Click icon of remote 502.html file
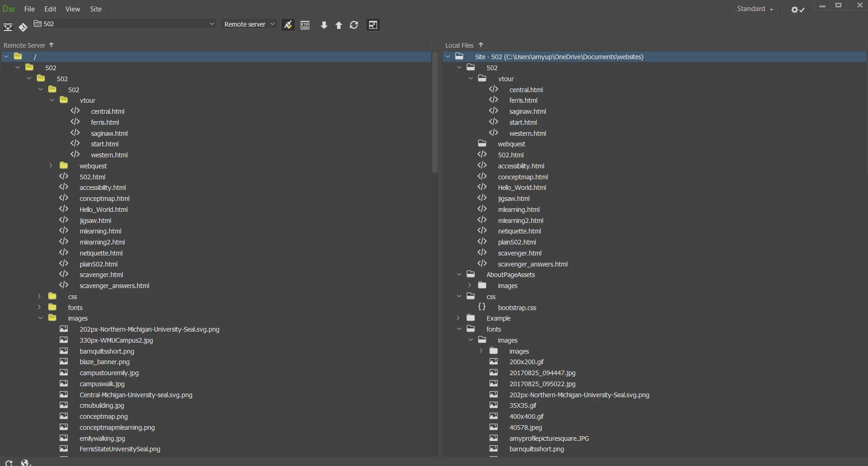 (x=64, y=177)
